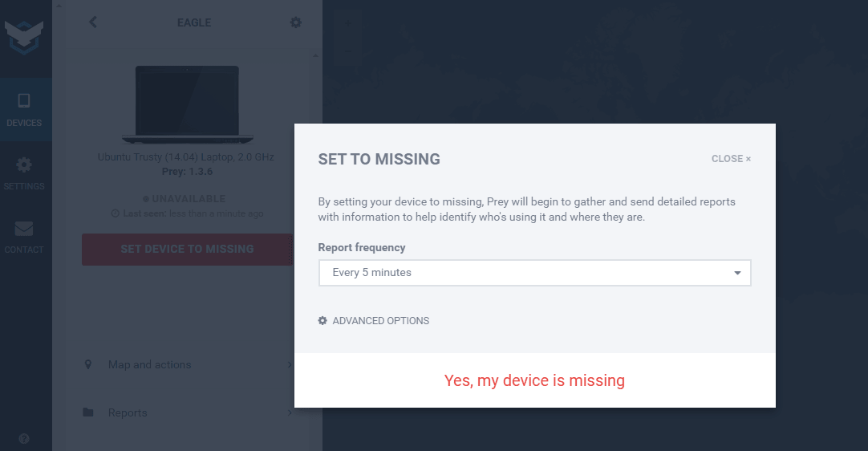The image size is (868, 451).
Task: Open device settings gear next to EAGLE
Action: click(295, 22)
